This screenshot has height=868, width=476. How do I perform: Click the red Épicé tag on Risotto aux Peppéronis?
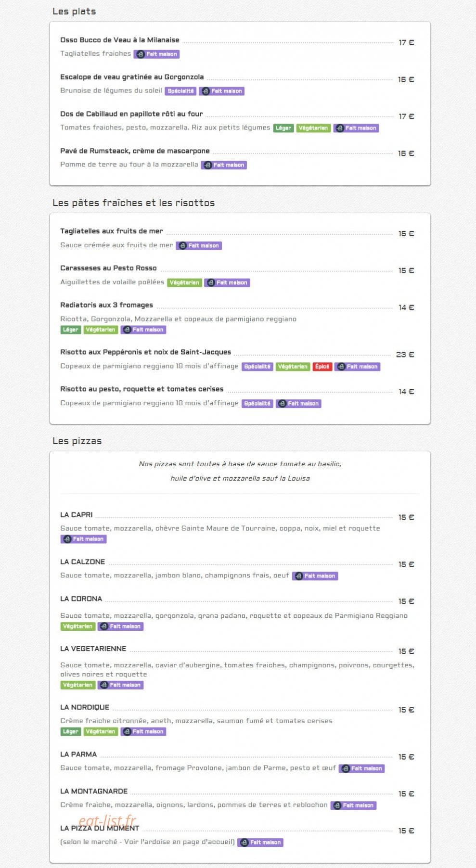tap(322, 367)
